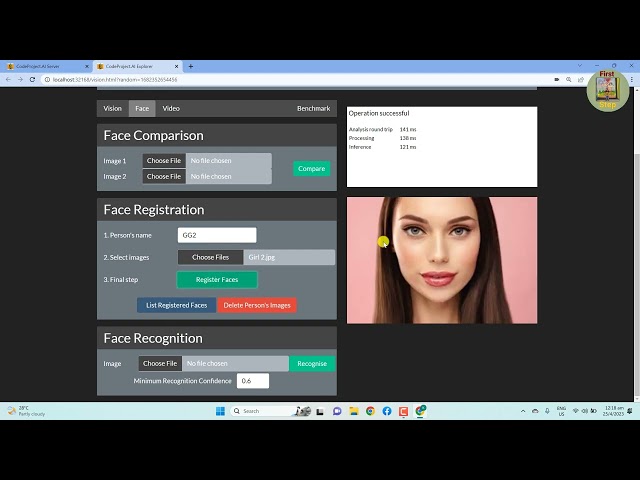Show hidden system tray icons
640x480 pixels.
point(523,411)
